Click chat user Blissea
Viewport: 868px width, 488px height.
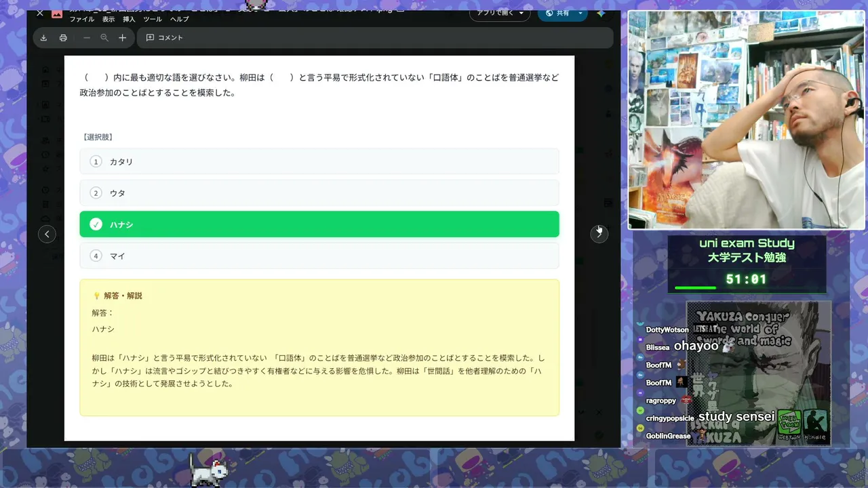click(658, 347)
